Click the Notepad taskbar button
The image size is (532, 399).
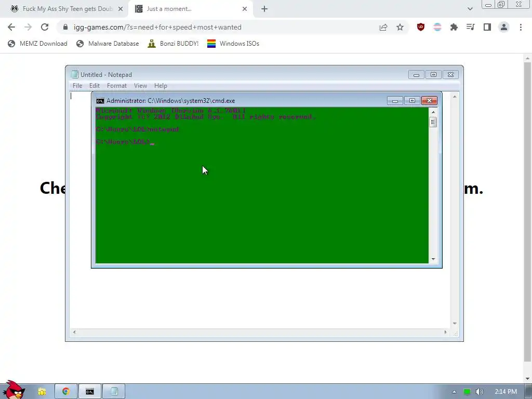tap(114, 392)
